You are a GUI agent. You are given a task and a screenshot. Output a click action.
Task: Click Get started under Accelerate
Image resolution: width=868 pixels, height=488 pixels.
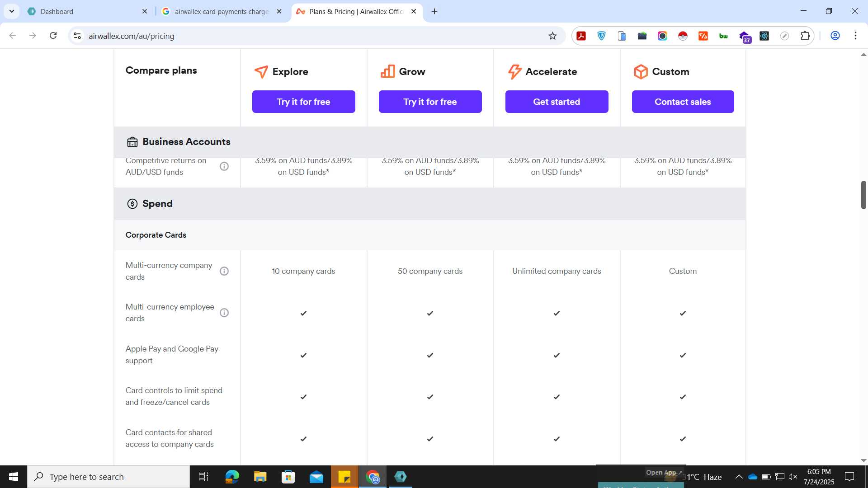pos(557,102)
